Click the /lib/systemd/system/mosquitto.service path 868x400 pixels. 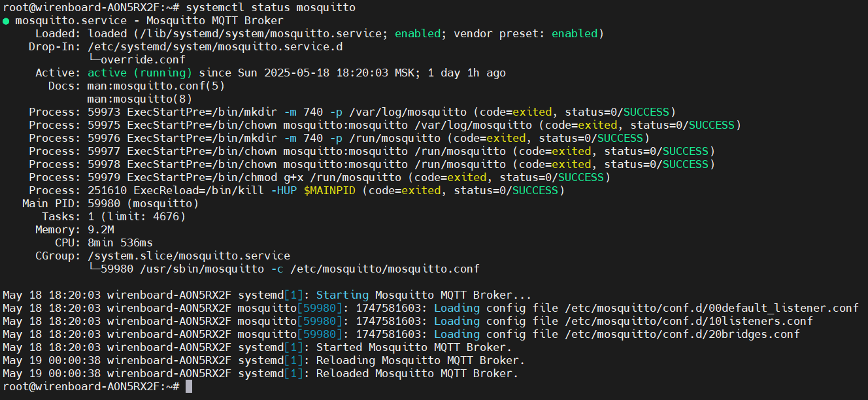click(261, 33)
